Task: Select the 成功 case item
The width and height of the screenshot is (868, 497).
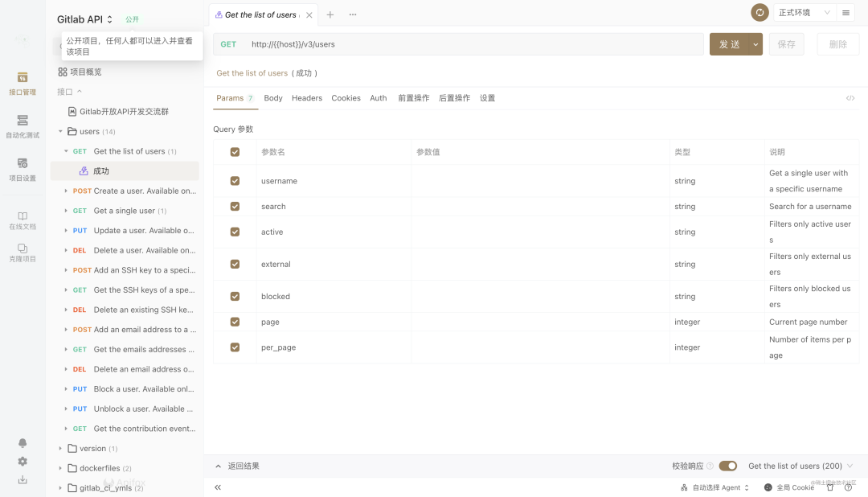Action: coord(125,171)
